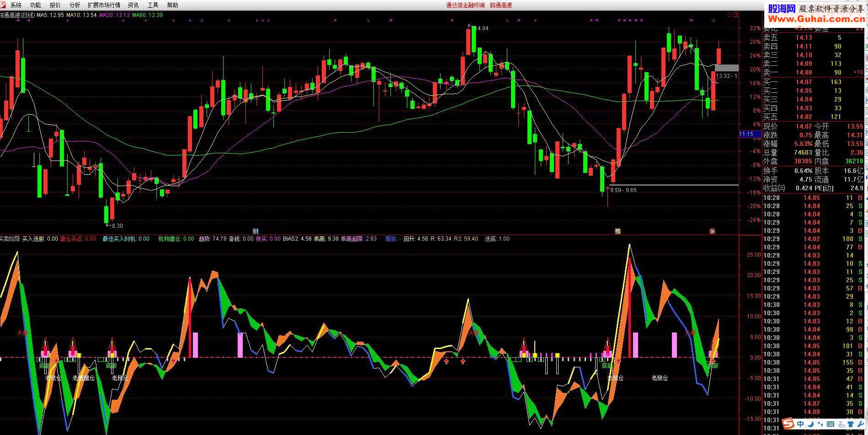
Task: Click the 榜 marker below the candlestick chart
Action: tap(618, 231)
